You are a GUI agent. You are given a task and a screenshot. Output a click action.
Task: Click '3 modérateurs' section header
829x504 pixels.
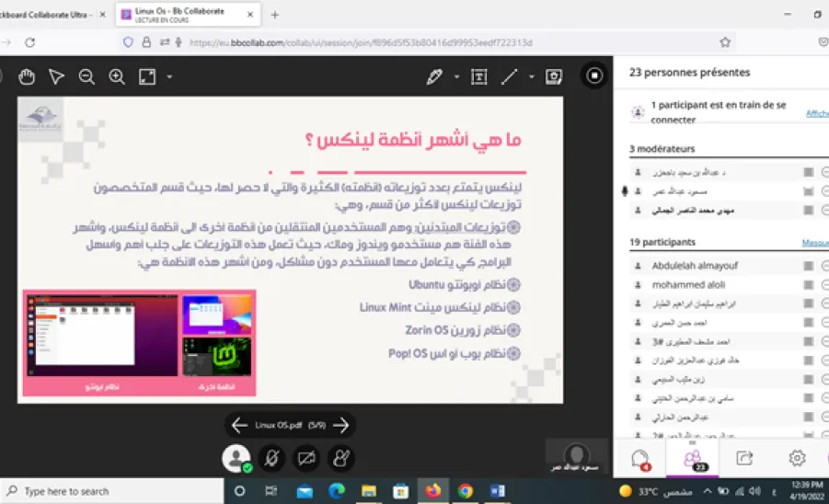click(x=662, y=149)
